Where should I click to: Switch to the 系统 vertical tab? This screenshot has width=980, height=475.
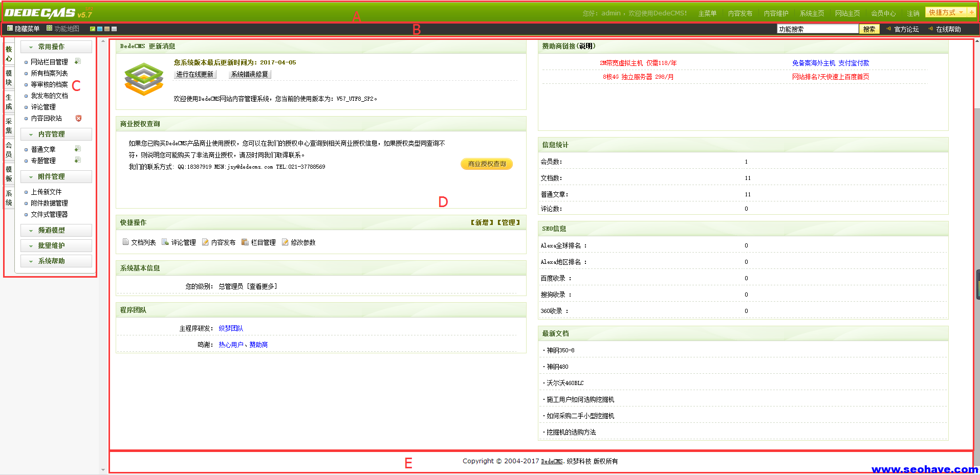point(9,198)
